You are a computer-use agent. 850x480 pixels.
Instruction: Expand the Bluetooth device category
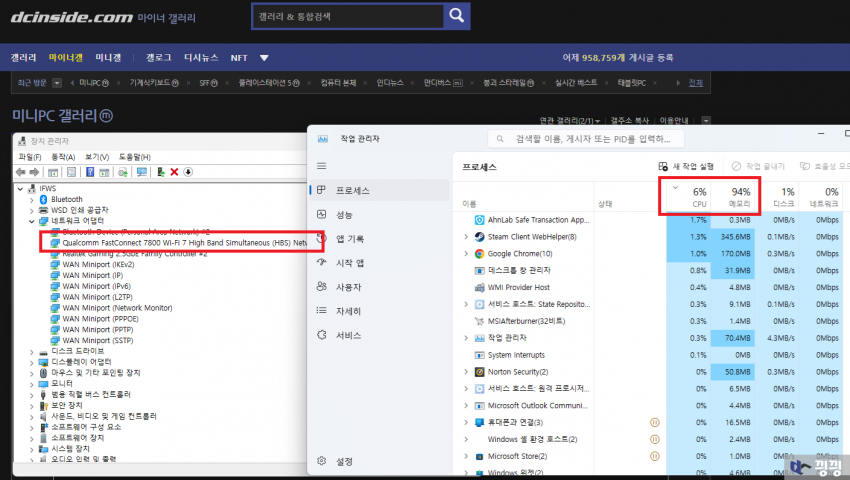point(31,200)
